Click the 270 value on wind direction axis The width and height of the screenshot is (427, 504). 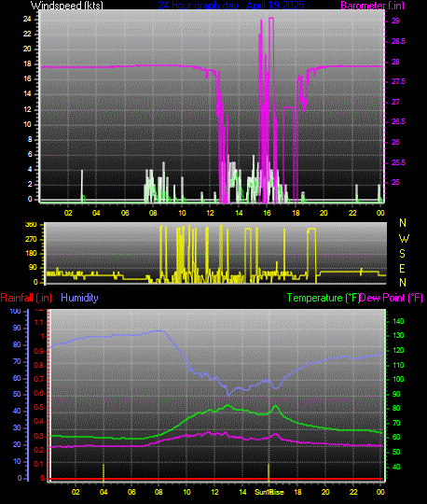pos(31,239)
